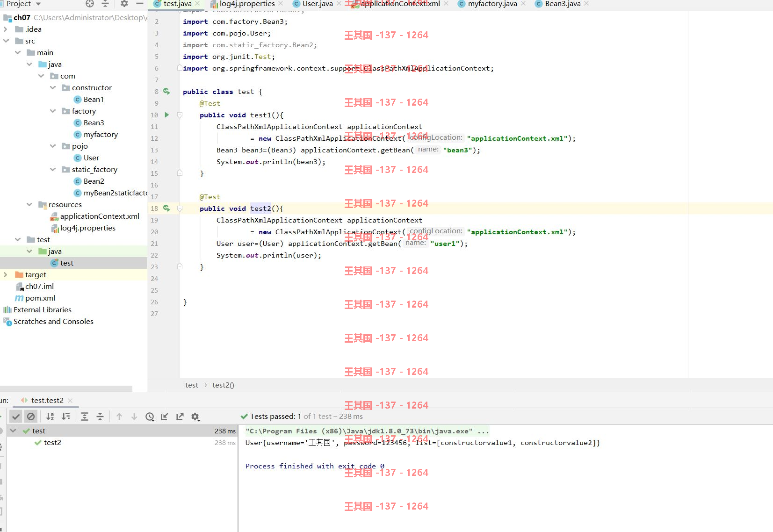Image resolution: width=773 pixels, height=532 pixels.
Task: Click the collapse all icon in Project panel
Action: coord(105,4)
